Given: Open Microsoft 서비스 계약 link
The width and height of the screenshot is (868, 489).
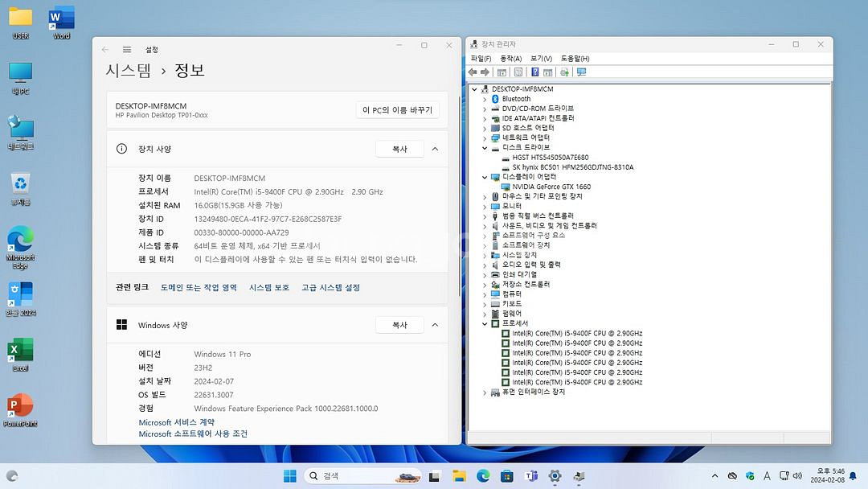Looking at the screenshot, I should click(177, 422).
